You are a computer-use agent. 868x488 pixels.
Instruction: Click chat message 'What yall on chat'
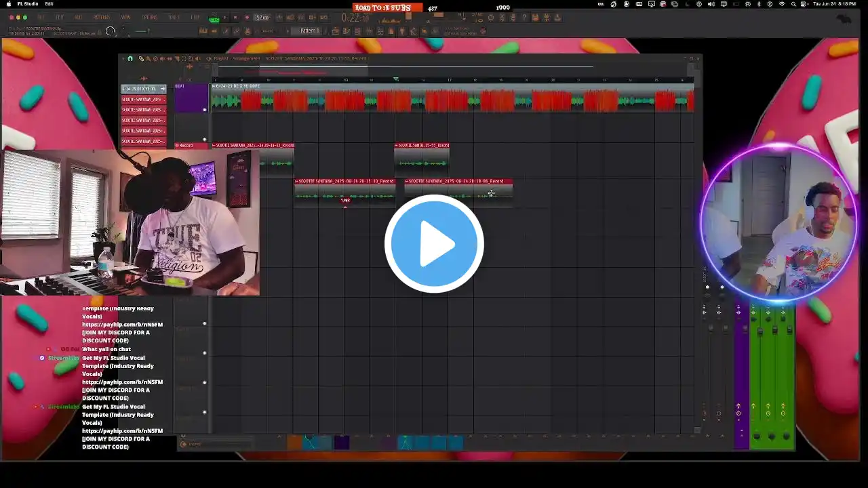[106, 349]
